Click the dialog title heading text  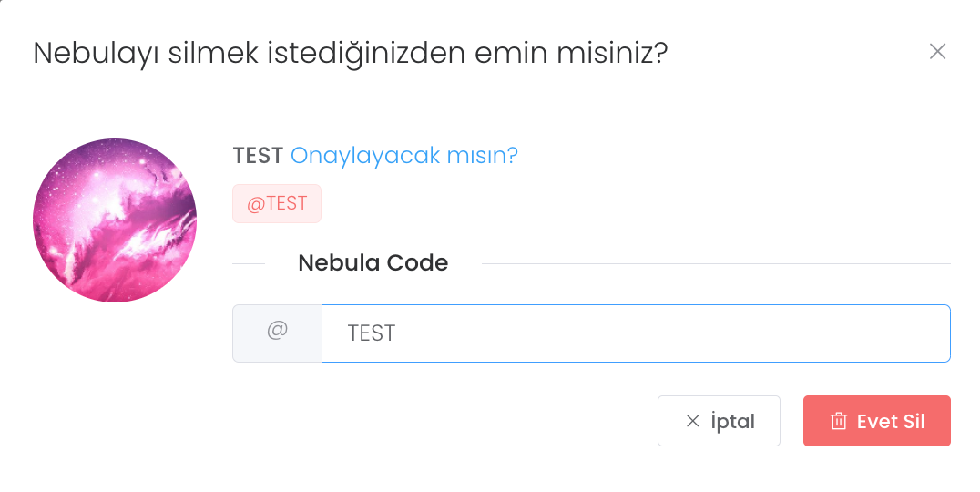(350, 53)
